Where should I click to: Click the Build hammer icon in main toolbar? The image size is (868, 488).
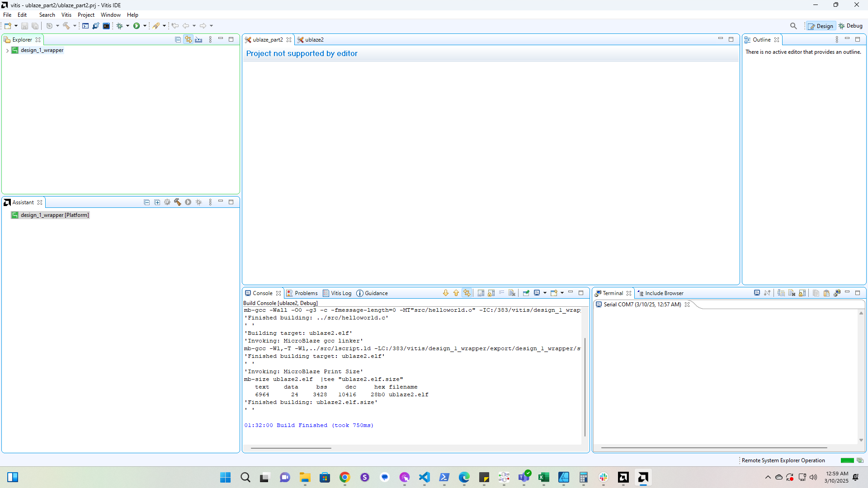[x=66, y=26]
